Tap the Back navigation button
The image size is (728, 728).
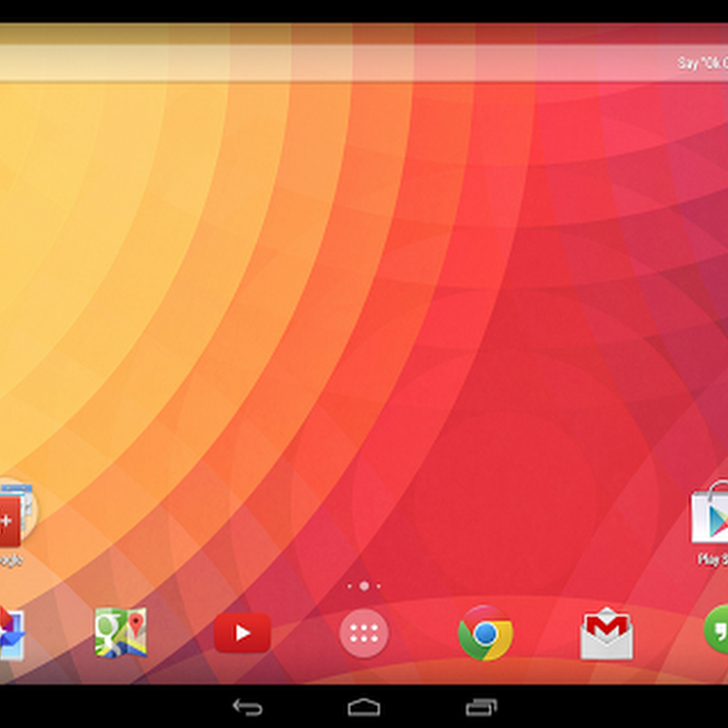(247, 705)
